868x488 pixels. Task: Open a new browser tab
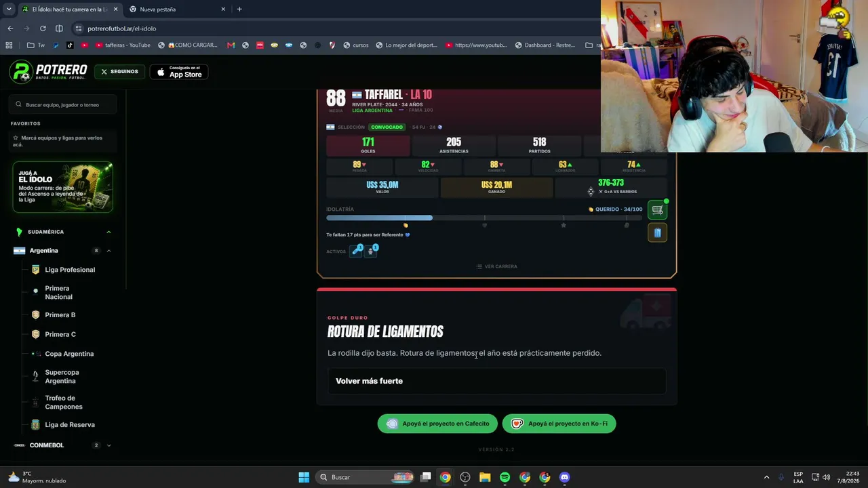pos(239,9)
